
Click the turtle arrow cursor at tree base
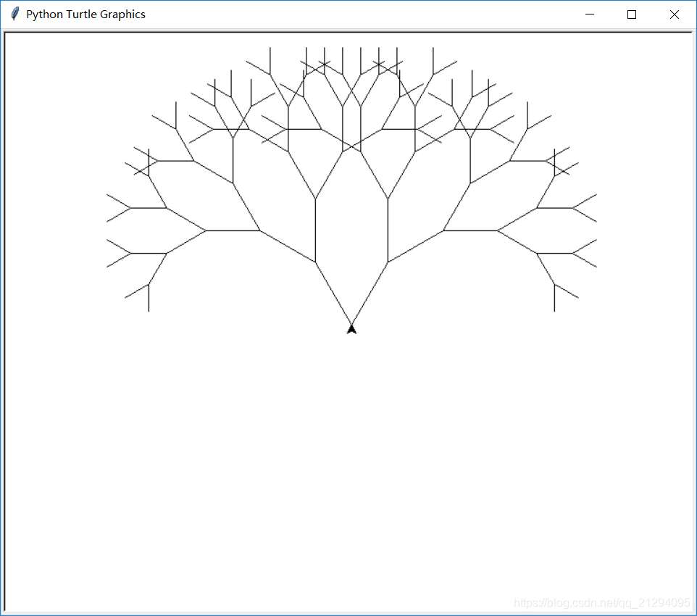[351, 329]
